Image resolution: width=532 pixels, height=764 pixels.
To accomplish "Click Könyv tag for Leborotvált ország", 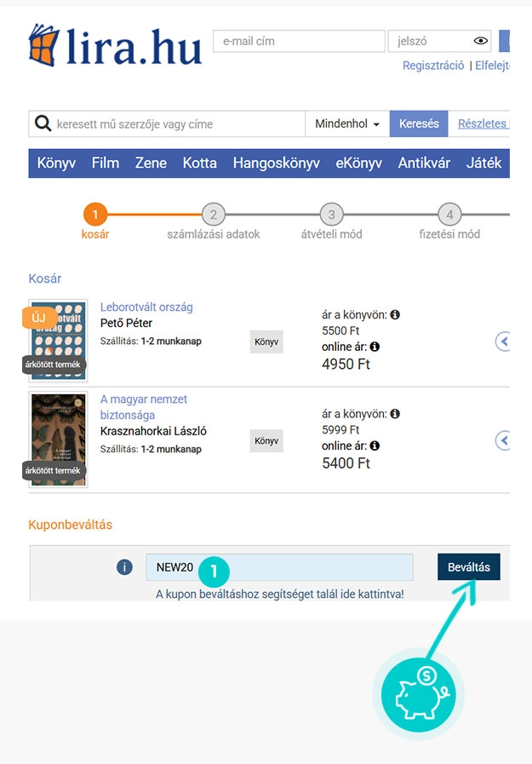I will pos(266,342).
